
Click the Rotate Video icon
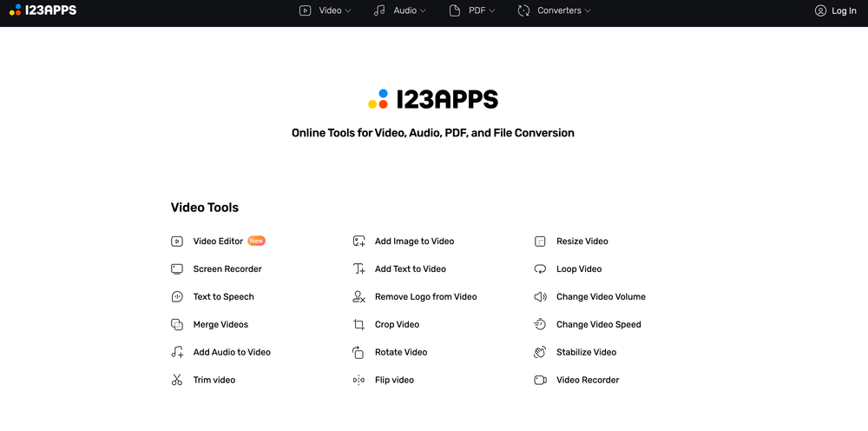(358, 352)
